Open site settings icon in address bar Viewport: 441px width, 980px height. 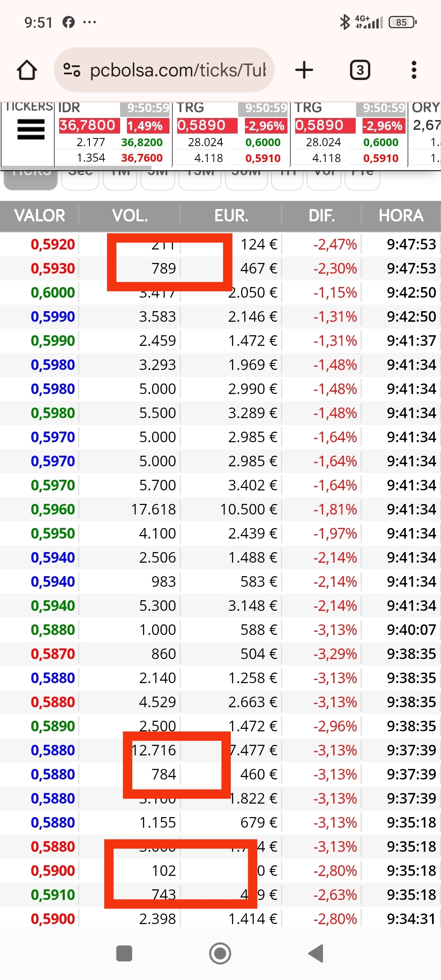point(72,70)
